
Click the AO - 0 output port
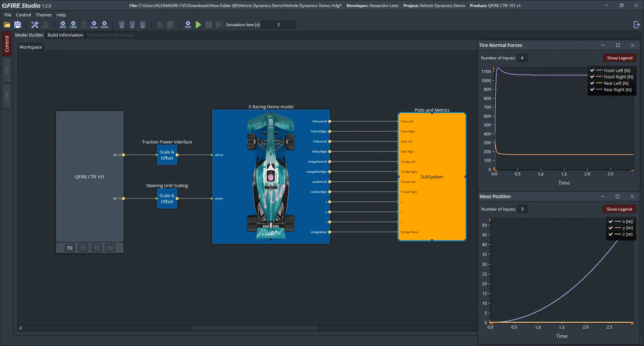[123, 155]
